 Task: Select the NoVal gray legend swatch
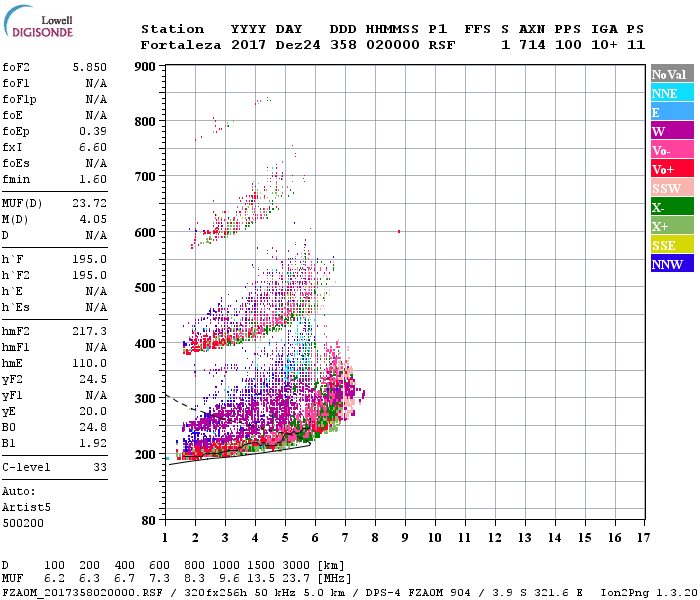(672, 74)
